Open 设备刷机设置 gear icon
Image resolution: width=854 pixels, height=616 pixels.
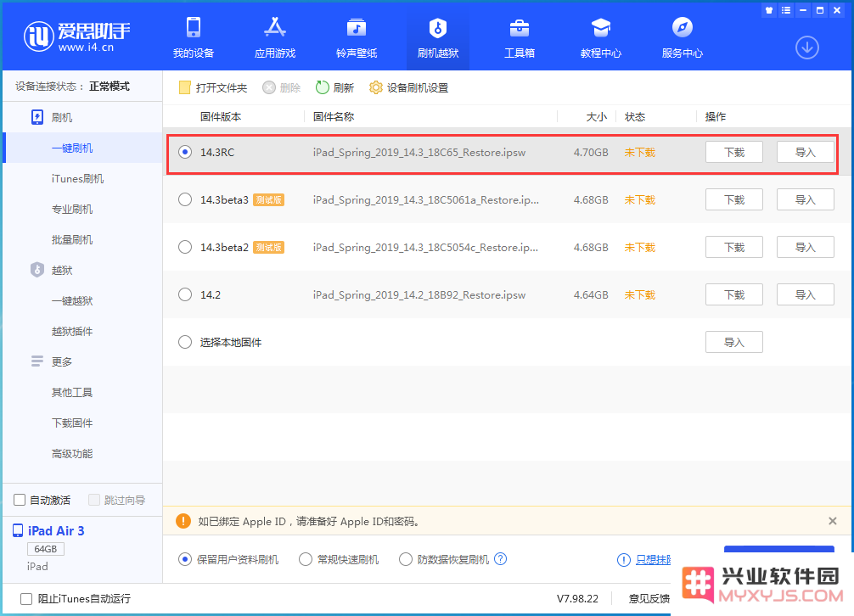coord(376,87)
